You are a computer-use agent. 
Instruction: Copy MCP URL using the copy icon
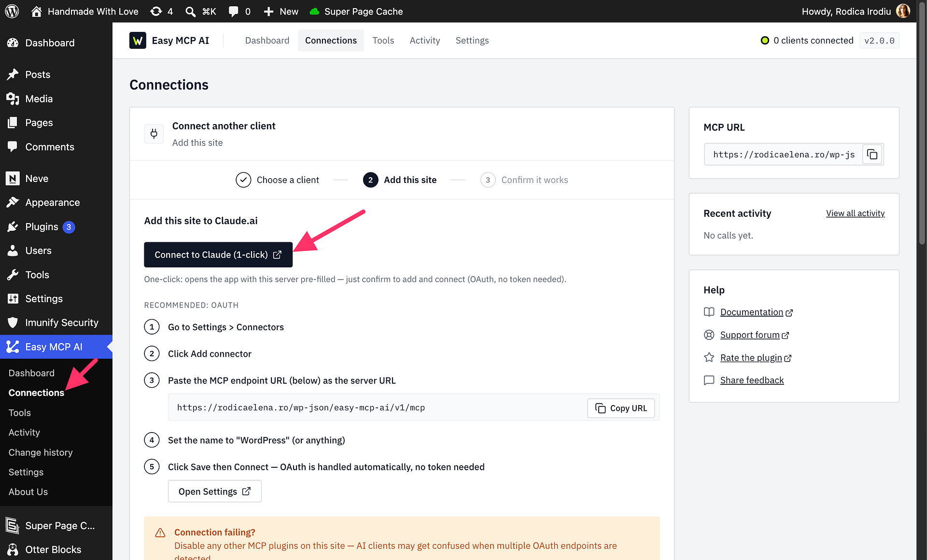[x=872, y=154]
